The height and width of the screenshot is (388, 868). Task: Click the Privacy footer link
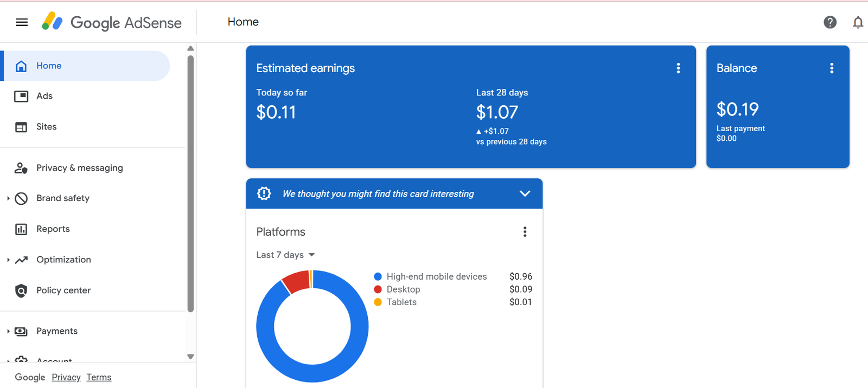[66, 377]
